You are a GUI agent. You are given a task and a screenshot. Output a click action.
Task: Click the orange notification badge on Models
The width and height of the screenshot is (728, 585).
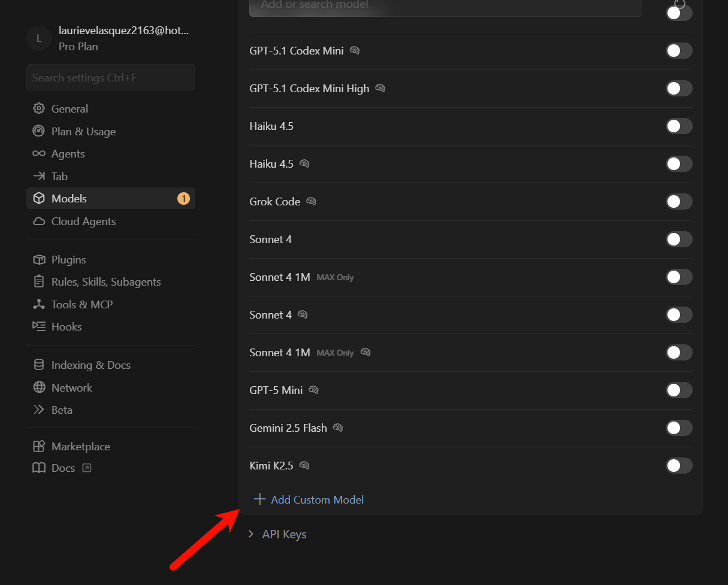pos(183,198)
